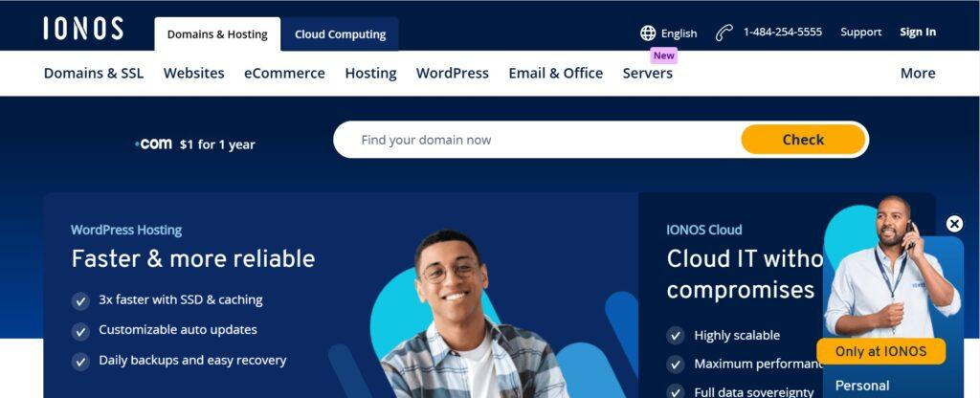Click the IONOS logo
Screen dimensions: 980x398
click(83, 29)
